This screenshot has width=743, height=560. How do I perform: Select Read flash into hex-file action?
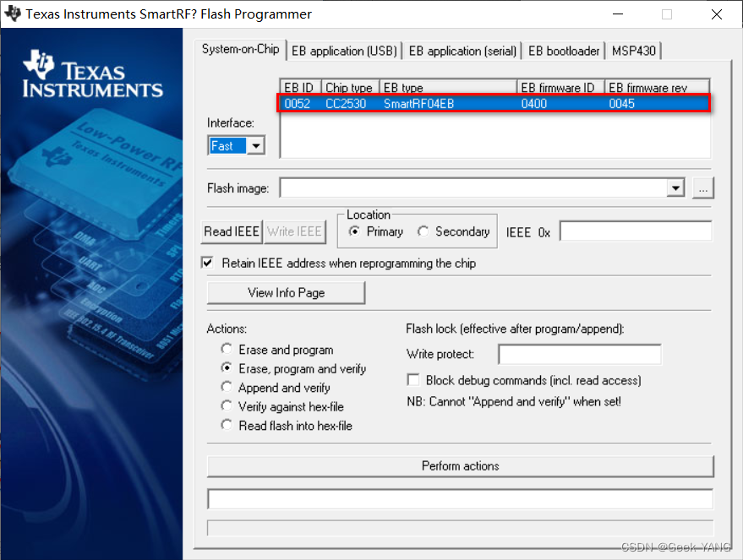227,425
